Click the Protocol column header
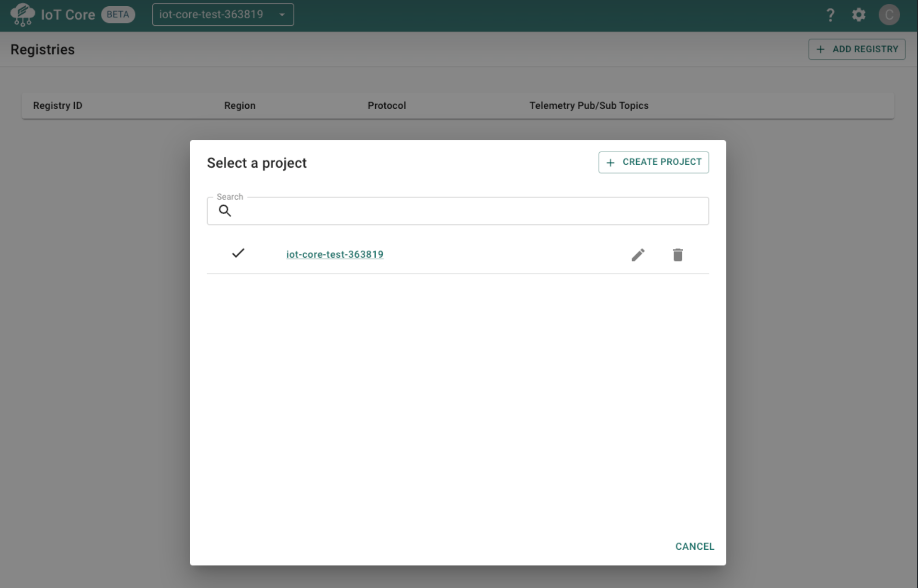918x588 pixels. point(386,106)
